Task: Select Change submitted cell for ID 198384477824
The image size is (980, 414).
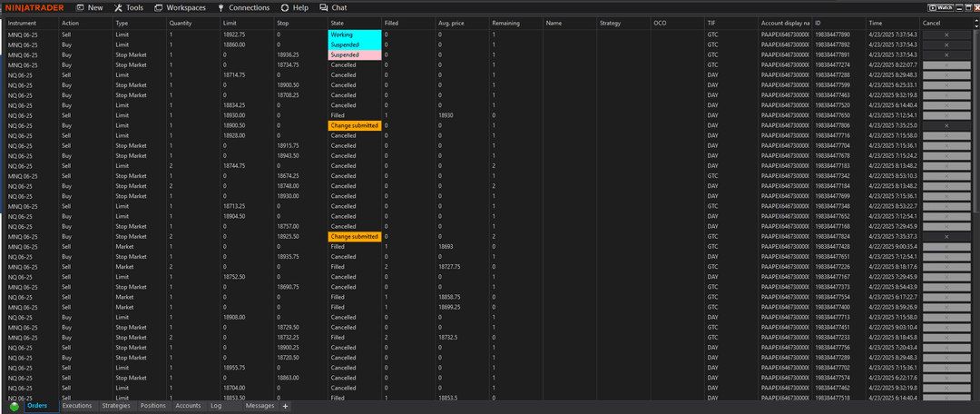Action: 355,236
